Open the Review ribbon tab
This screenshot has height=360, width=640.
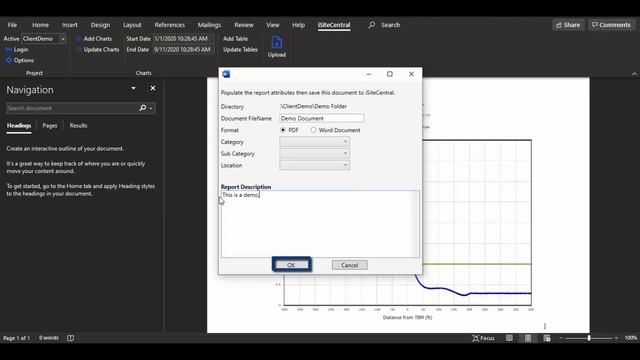point(244,25)
